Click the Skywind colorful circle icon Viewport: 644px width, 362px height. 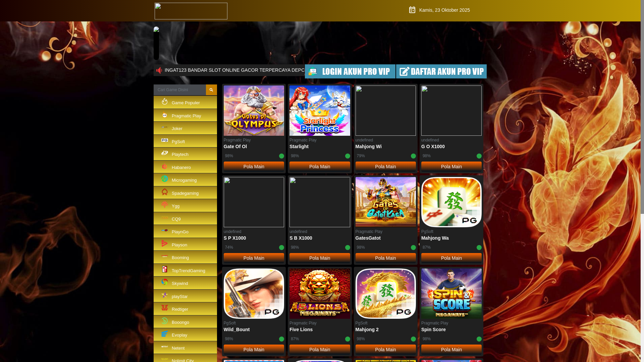point(164,282)
